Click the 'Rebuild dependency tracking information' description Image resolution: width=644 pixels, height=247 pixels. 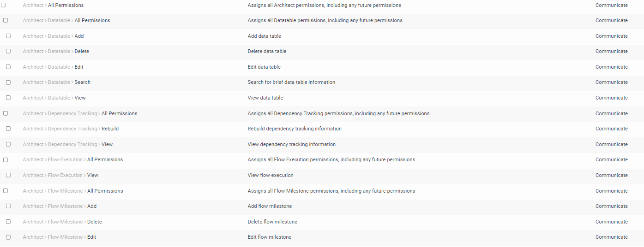pos(295,129)
